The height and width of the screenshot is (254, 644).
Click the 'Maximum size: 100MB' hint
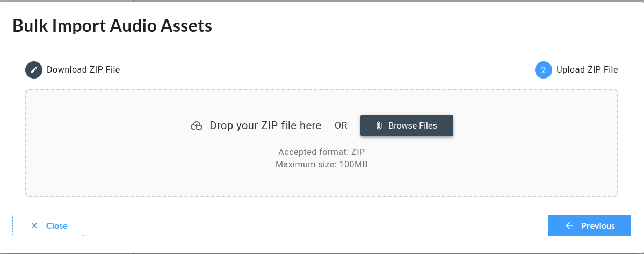tap(321, 164)
